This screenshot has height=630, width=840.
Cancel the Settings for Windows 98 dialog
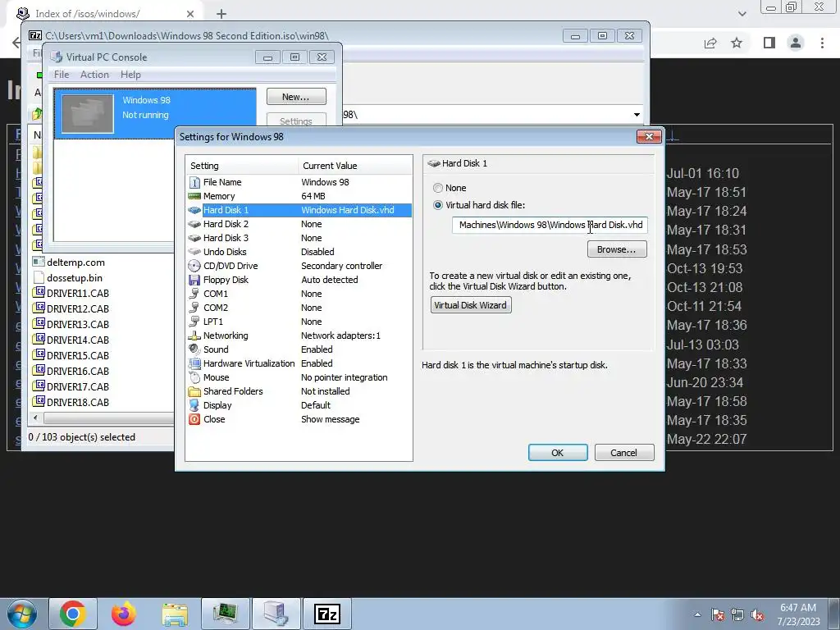coord(623,453)
